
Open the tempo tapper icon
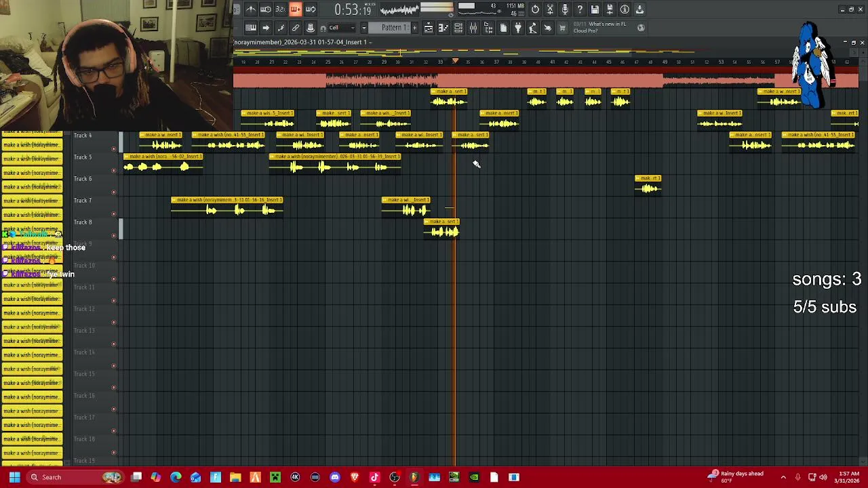(533, 28)
